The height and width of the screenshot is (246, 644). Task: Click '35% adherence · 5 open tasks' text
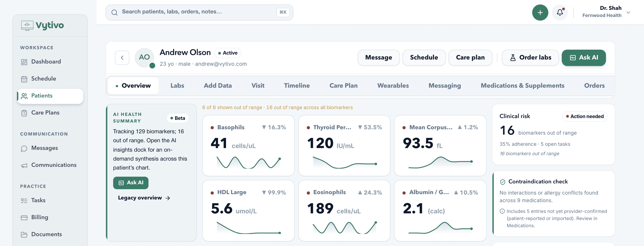coord(535,144)
